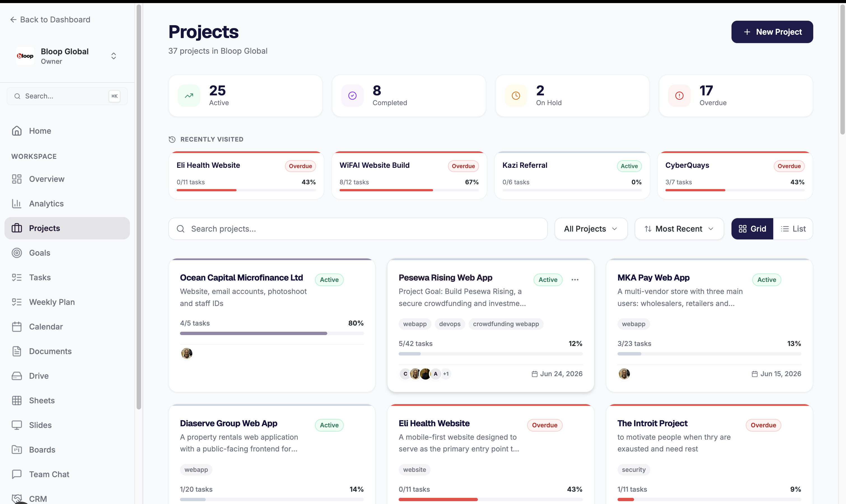Click the MKA Pay member avatar
The width and height of the screenshot is (846, 504).
[x=624, y=374]
